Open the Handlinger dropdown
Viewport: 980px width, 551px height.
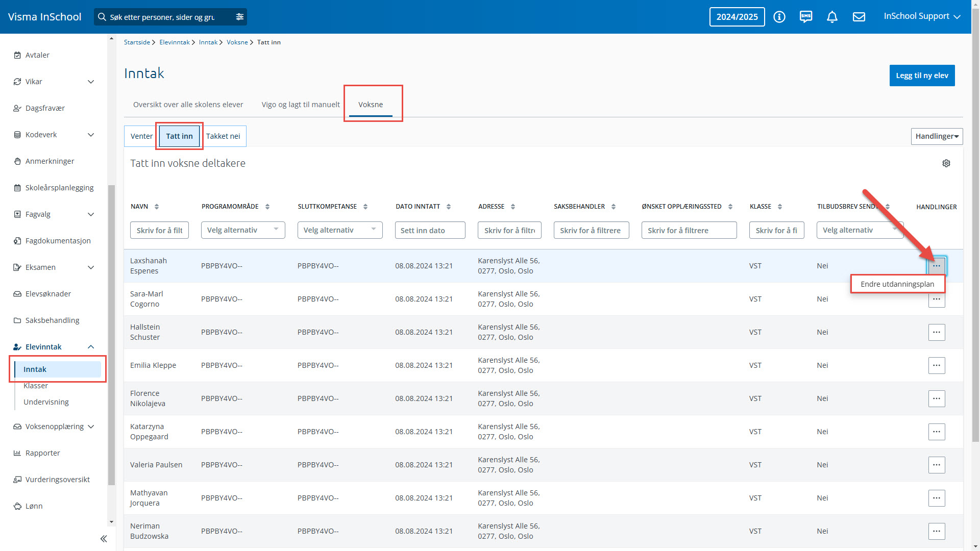point(937,136)
